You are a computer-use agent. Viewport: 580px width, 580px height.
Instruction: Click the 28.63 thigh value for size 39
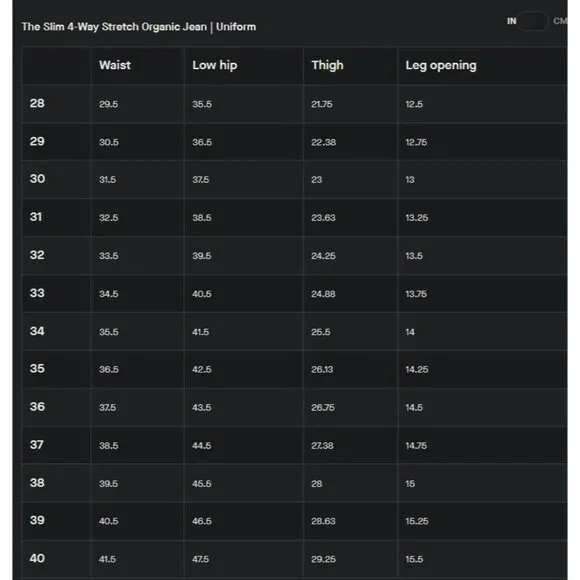click(x=323, y=521)
